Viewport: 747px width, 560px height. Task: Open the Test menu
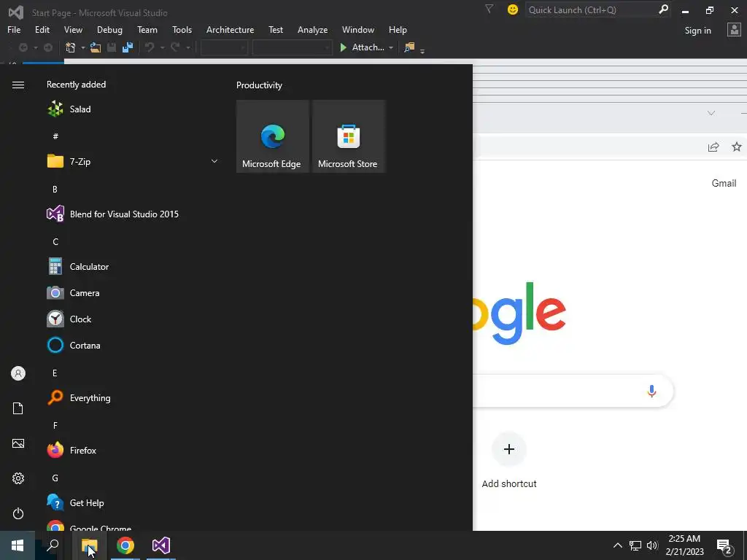(276, 29)
